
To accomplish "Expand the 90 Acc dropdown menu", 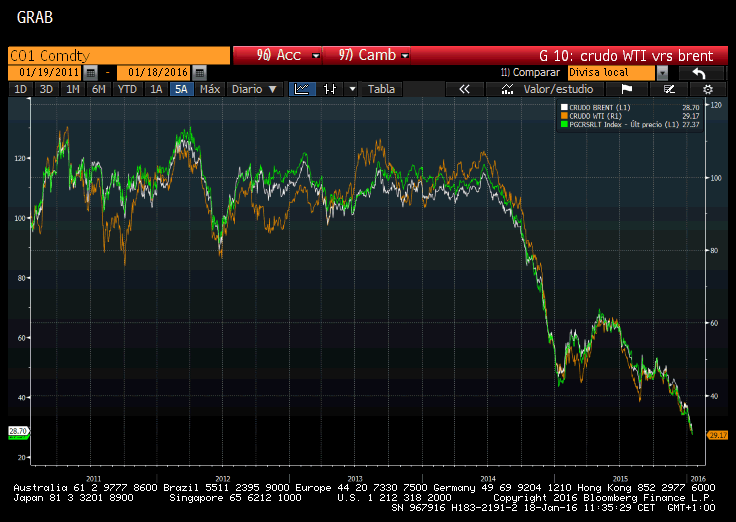I will [x=316, y=56].
